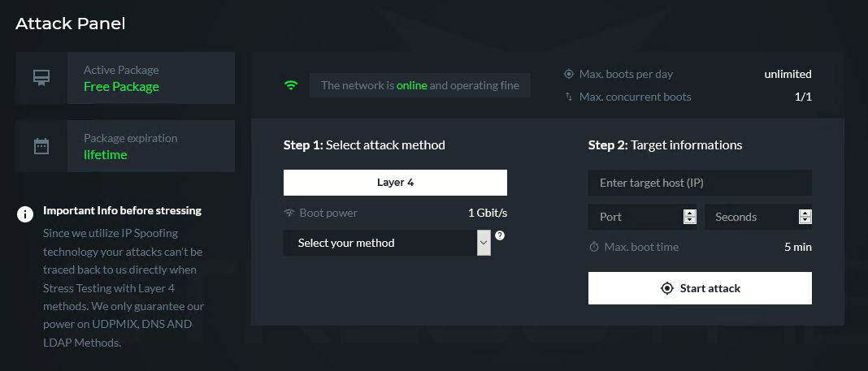Click the Boot power signal icon
This screenshot has width=868, height=371.
(289, 213)
